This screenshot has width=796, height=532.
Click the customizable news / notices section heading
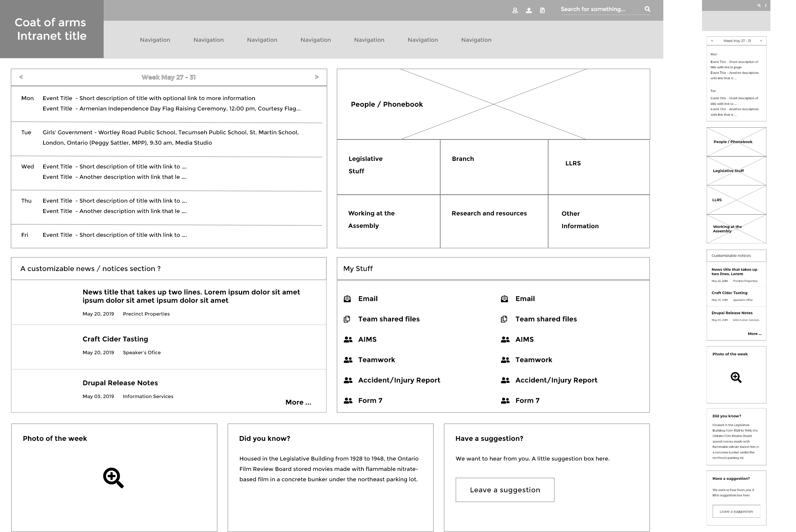pyautogui.click(x=91, y=269)
